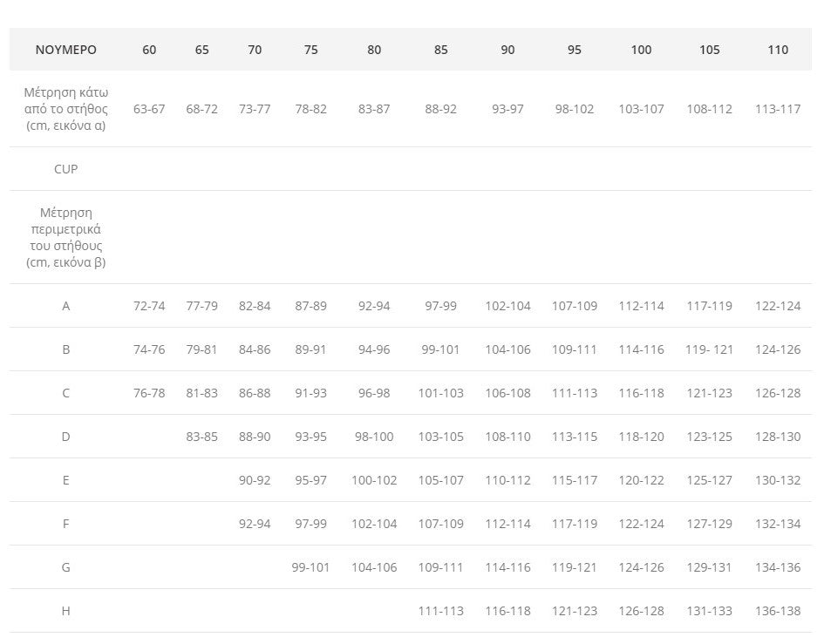
Task: Click the cup D row label
Action: point(66,437)
